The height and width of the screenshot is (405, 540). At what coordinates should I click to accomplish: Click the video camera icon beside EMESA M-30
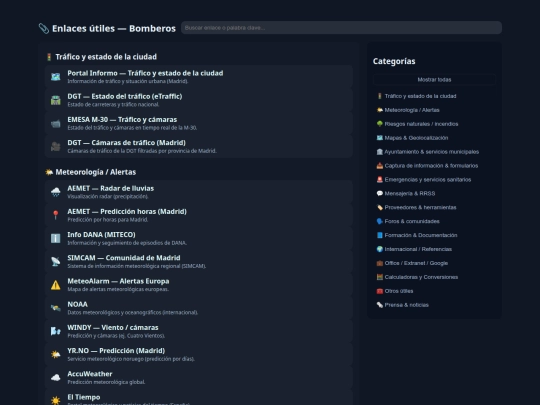55,123
